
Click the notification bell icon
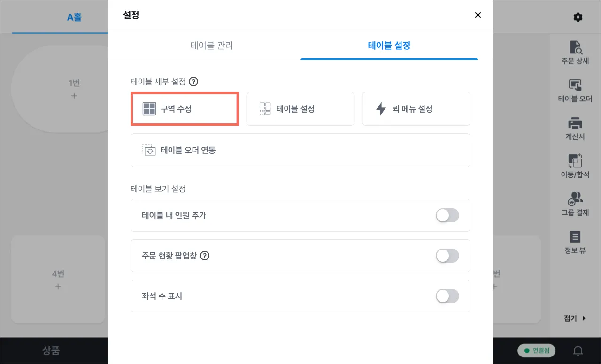(x=578, y=350)
